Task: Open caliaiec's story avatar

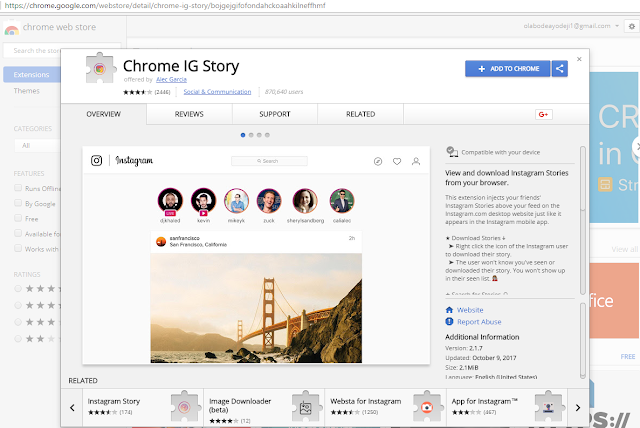Action: [x=342, y=200]
